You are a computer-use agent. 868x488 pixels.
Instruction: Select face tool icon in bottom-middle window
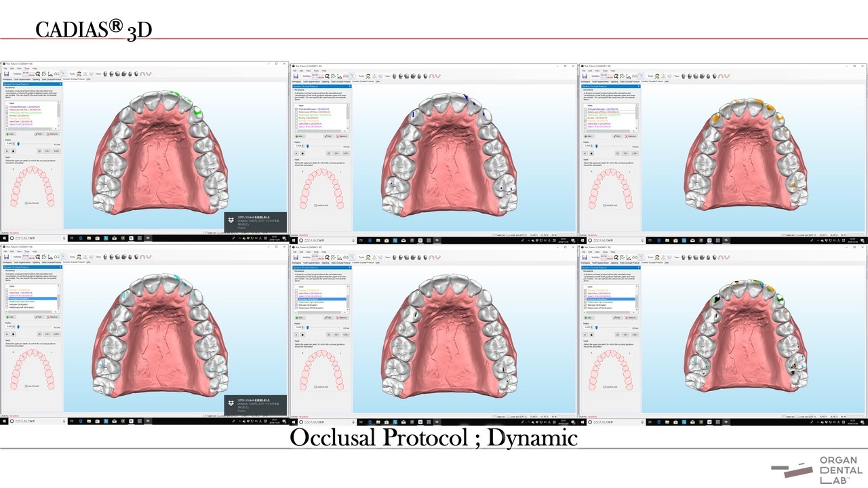click(368, 258)
